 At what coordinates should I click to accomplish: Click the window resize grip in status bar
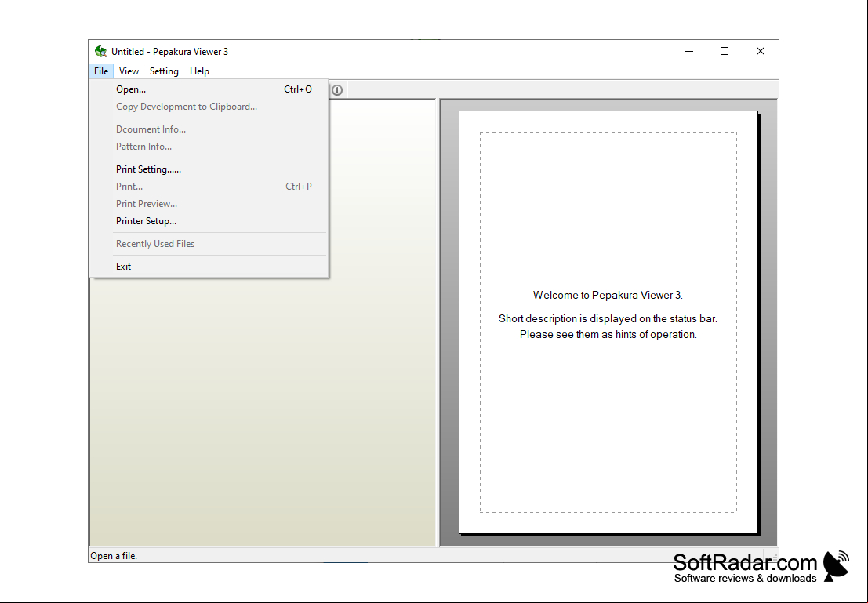coord(773,557)
